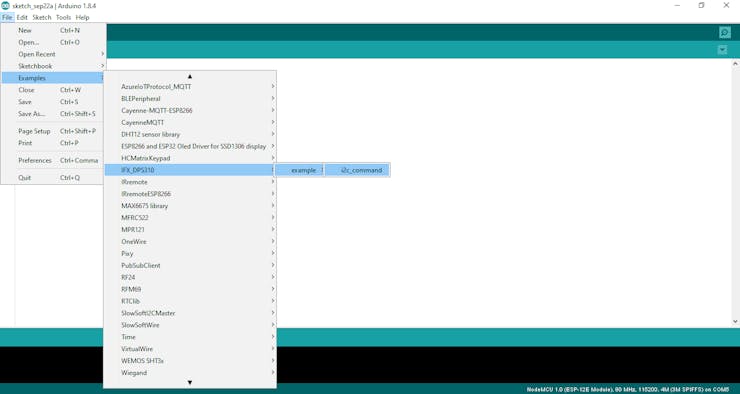Open DHT12 sensor library examples
This screenshot has width=740, height=394.
click(x=190, y=134)
